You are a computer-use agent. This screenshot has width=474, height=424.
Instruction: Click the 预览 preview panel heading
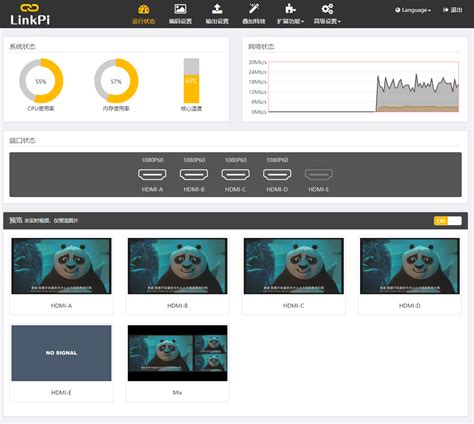[16, 220]
